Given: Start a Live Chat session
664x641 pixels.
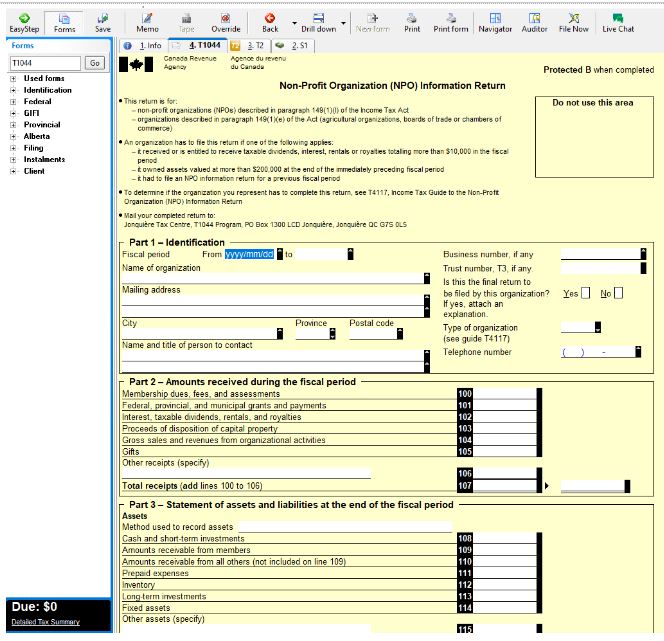Looking at the screenshot, I should pyautogui.click(x=618, y=23).
